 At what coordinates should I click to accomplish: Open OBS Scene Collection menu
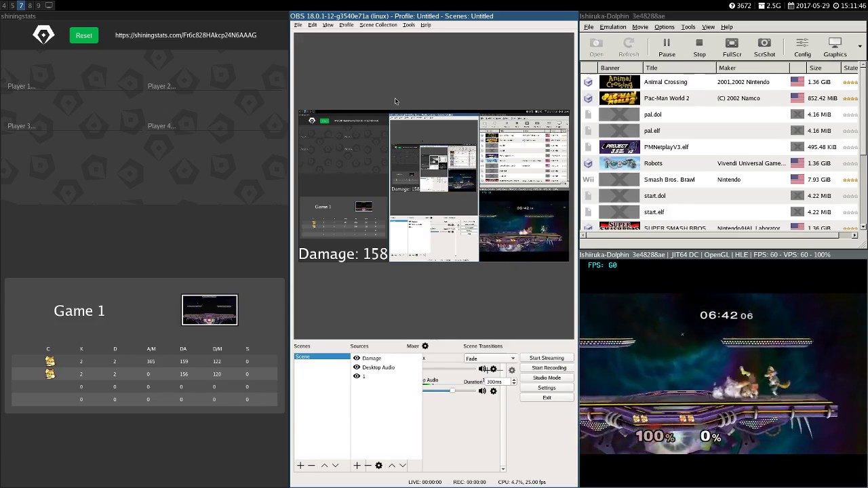[378, 25]
